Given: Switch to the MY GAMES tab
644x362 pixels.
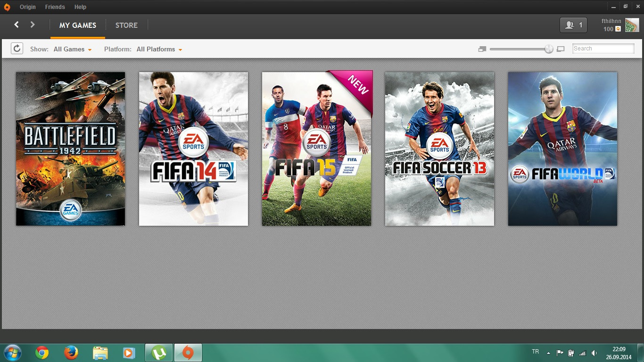Looking at the screenshot, I should point(78,25).
